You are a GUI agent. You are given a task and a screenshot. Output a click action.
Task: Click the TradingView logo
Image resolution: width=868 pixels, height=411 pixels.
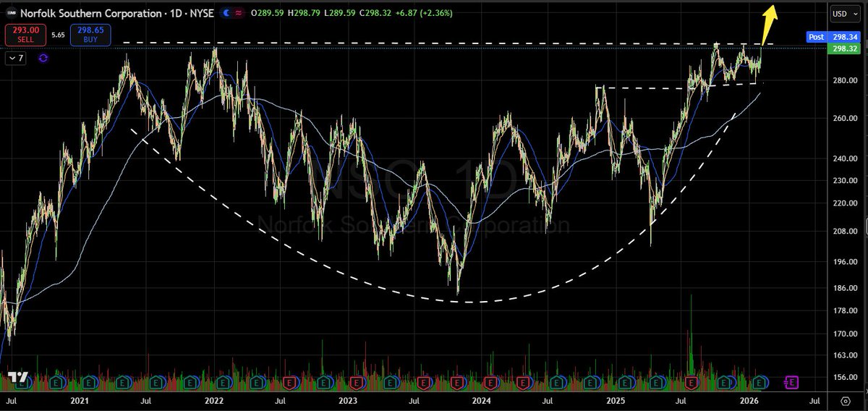point(17,378)
